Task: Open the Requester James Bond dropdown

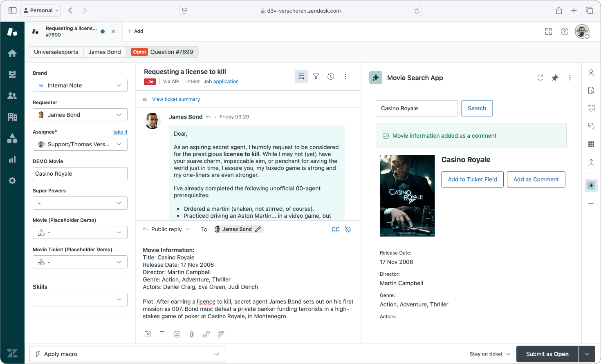Action: tap(80, 115)
